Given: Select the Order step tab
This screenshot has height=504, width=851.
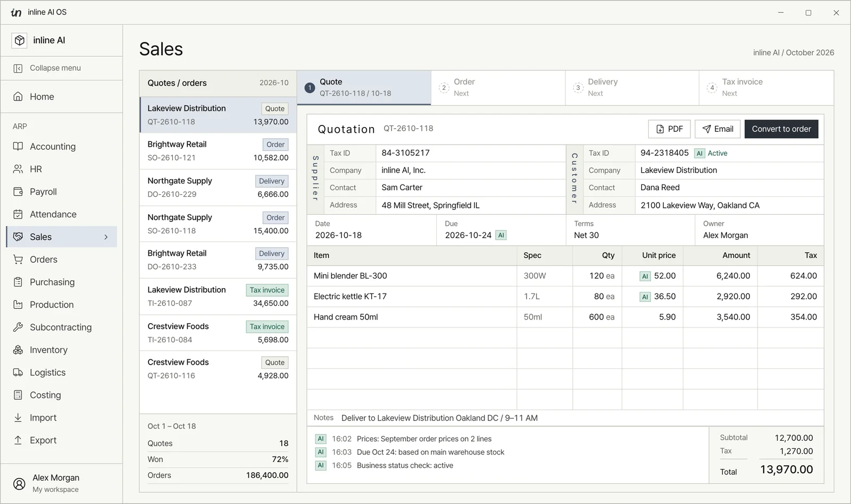Looking at the screenshot, I should pos(498,88).
